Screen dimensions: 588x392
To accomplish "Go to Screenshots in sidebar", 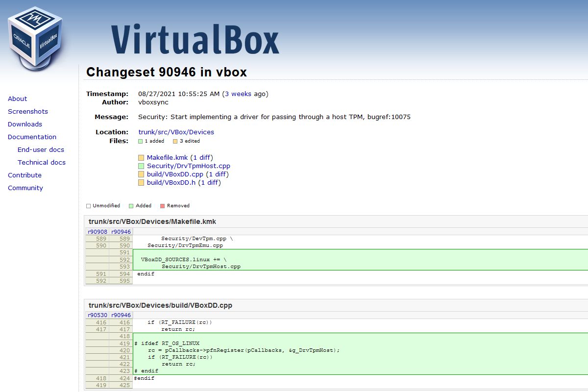I will (28, 112).
